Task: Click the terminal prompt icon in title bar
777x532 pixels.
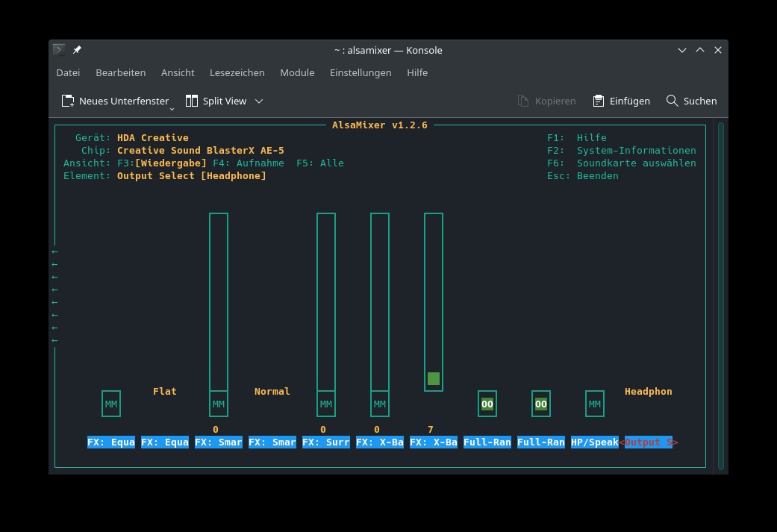Action: click(59, 49)
